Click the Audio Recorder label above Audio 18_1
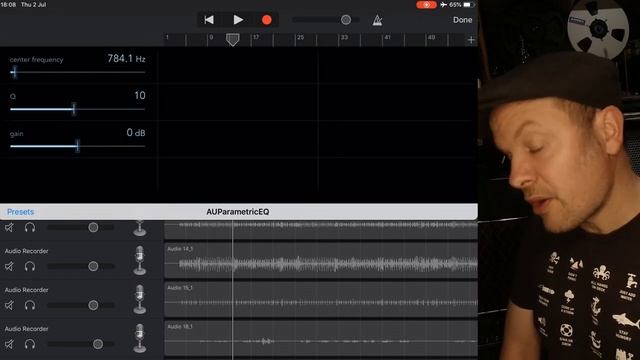The image size is (640, 360). (27, 329)
